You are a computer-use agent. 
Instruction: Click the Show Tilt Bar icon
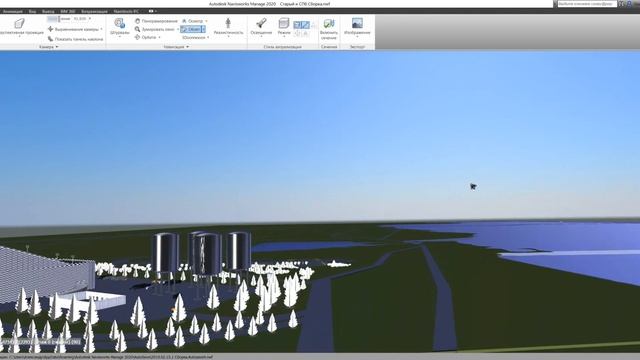[x=51, y=39]
